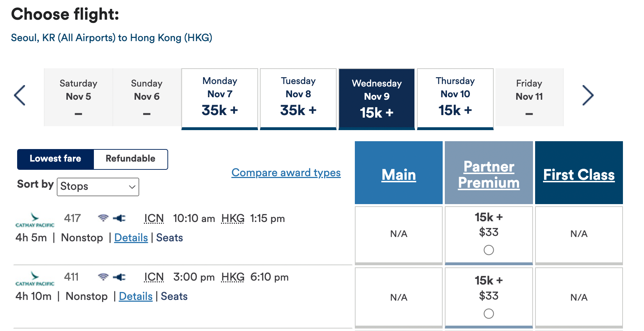Click the Main fare column header
This screenshot has height=331, width=644.
coord(399,175)
